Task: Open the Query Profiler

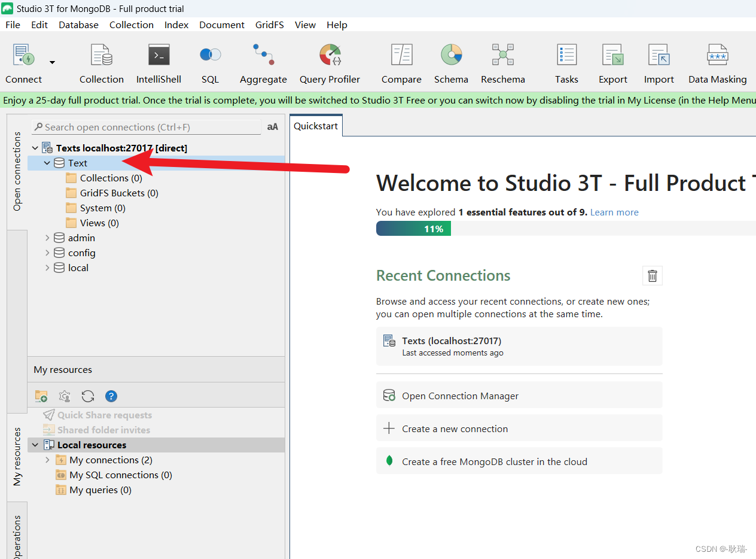Action: pyautogui.click(x=330, y=55)
